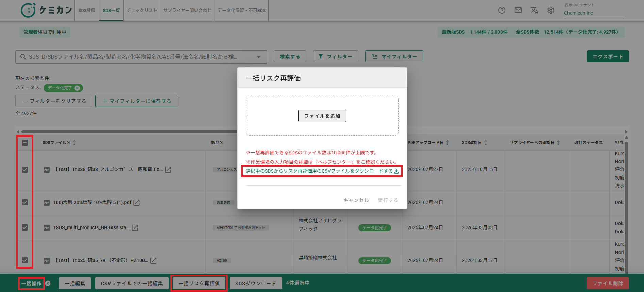Click the HZ100 product name tag

[x=222, y=261]
